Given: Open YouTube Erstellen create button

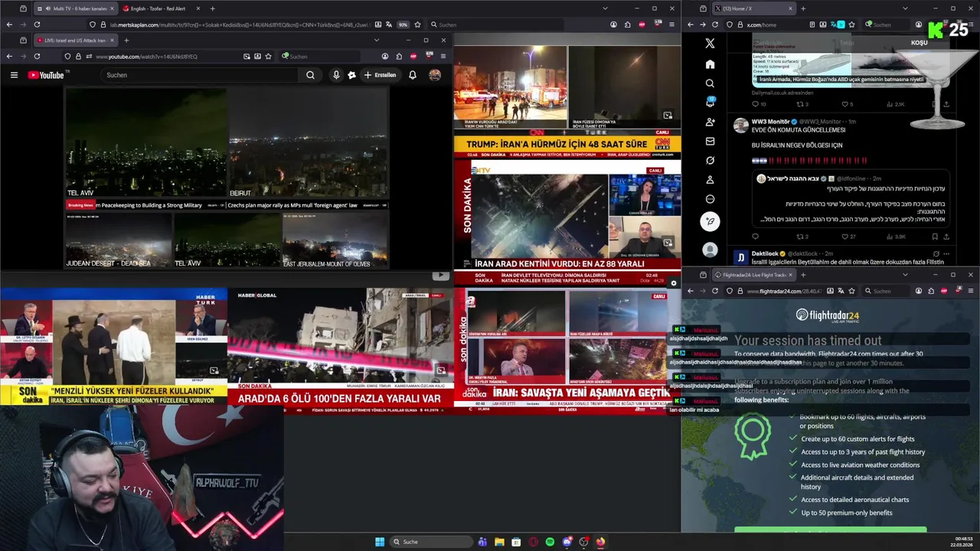Looking at the screenshot, I should (381, 75).
